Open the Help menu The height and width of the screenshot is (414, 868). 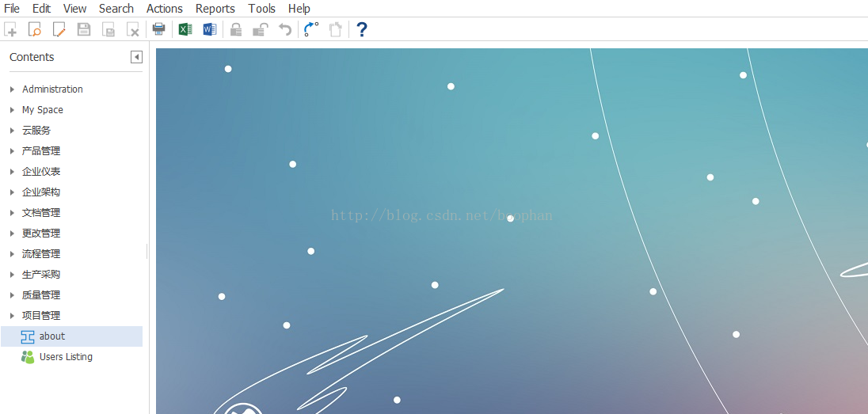tap(299, 8)
